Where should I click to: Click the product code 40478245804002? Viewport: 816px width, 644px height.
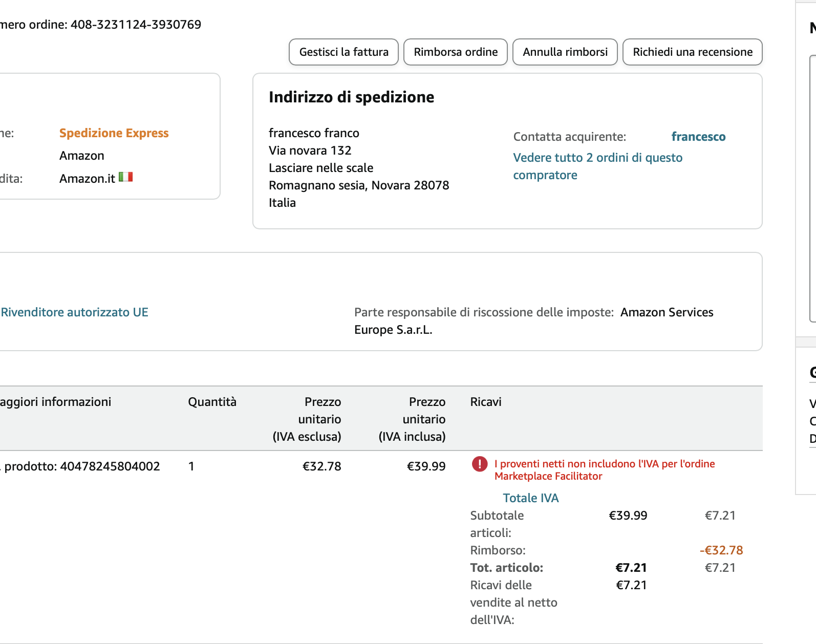point(110,466)
